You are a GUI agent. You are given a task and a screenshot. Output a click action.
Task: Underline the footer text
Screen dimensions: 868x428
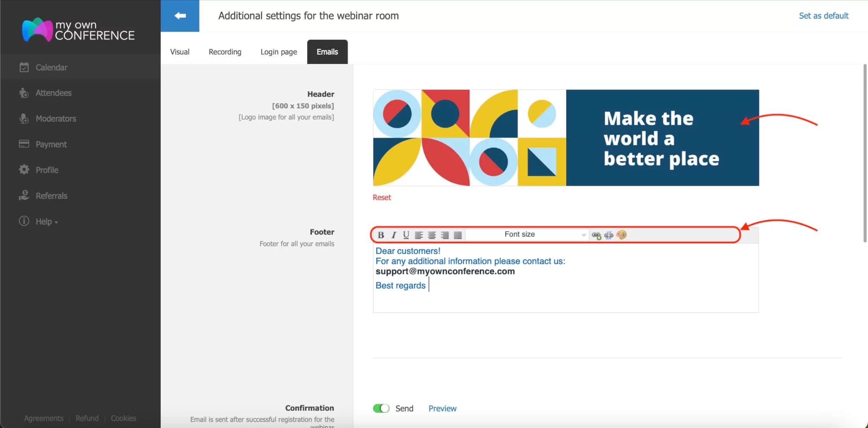pos(406,235)
